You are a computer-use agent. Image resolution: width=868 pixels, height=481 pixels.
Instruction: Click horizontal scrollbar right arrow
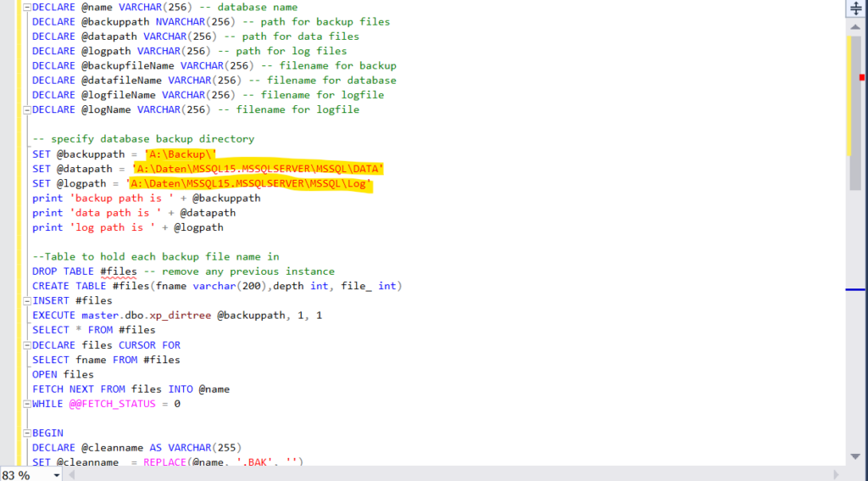click(x=837, y=474)
